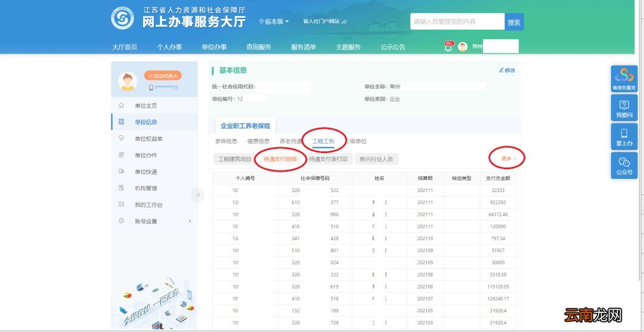Viewport: 644px width, 332px height.
Task: Click amount cell 797.34
Action: (498, 238)
